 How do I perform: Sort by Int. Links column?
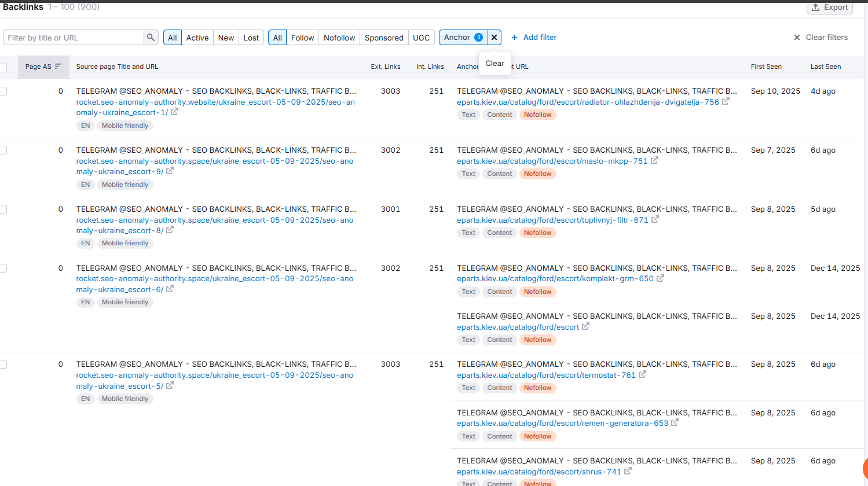pyautogui.click(x=430, y=67)
